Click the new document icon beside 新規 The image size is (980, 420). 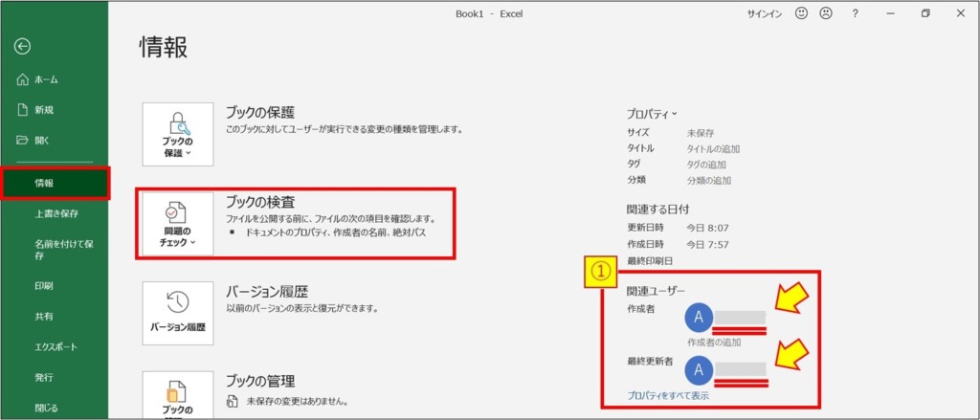click(x=23, y=110)
